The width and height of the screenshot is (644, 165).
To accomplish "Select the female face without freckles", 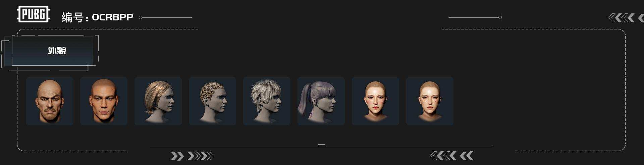I will click(x=375, y=101).
